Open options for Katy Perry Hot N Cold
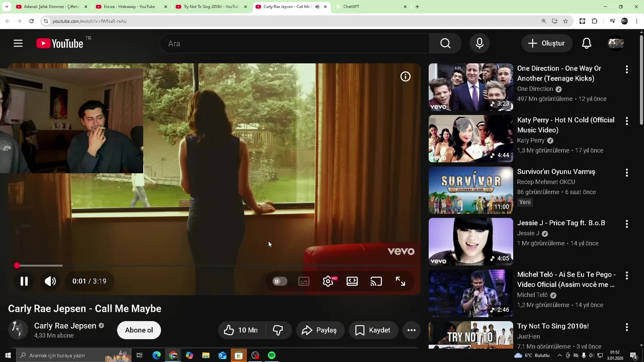This screenshot has height=362, width=644. (x=627, y=121)
